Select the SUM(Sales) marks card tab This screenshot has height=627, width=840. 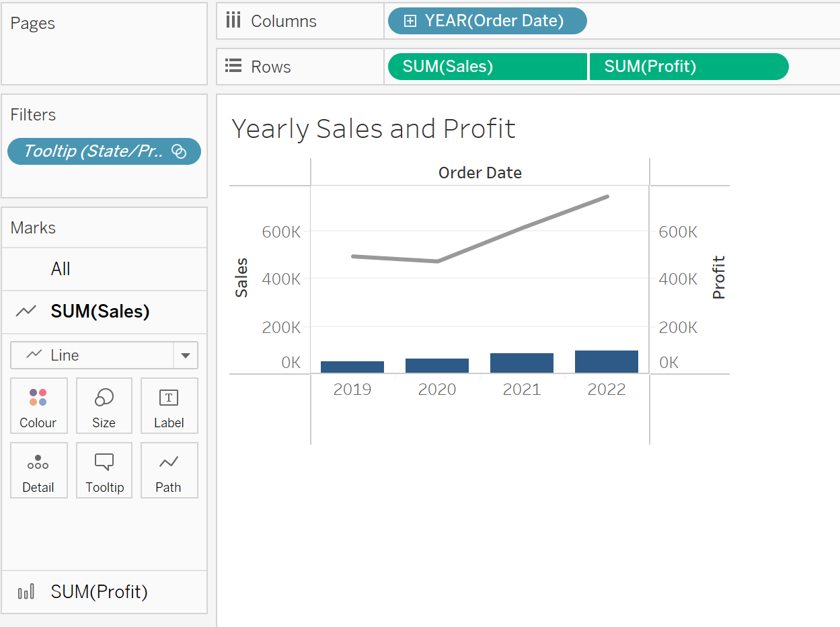[x=100, y=311]
